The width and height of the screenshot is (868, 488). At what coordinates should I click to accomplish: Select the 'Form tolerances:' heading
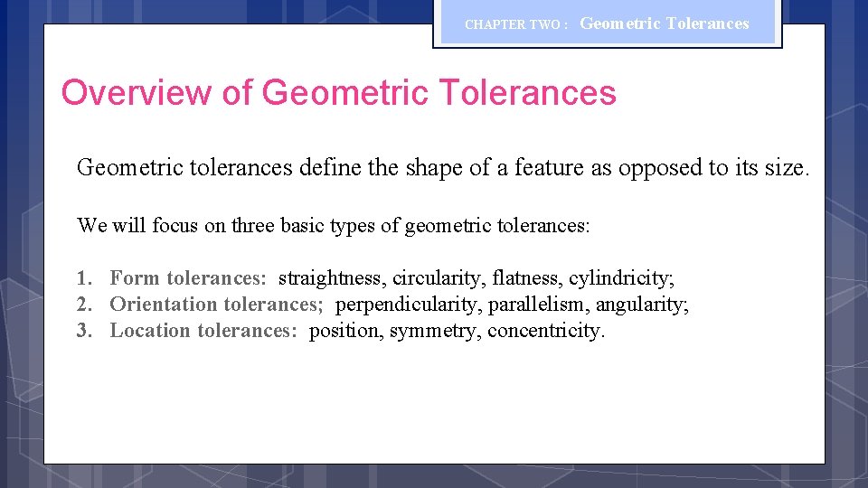tap(188, 277)
